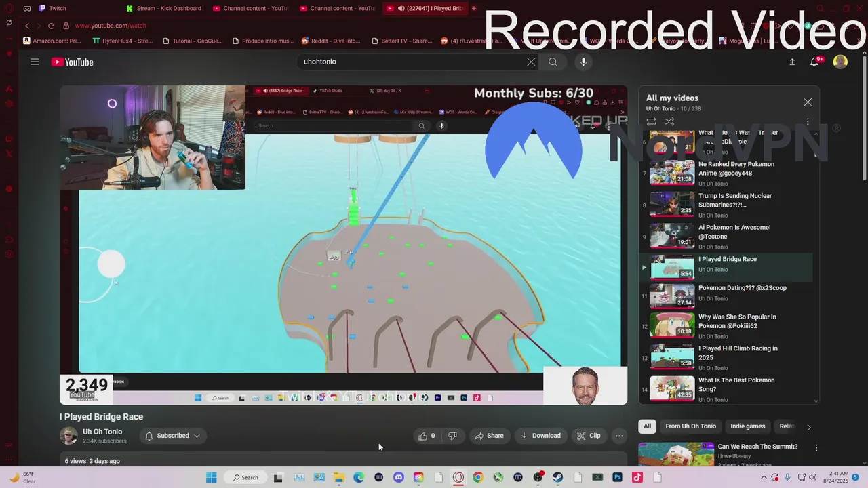The width and height of the screenshot is (868, 488).
Task: Go back in browser history
Action: coord(27,26)
